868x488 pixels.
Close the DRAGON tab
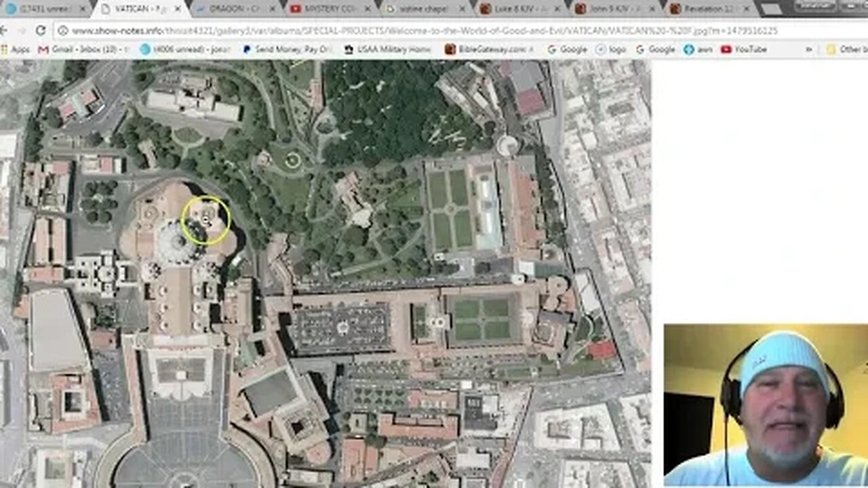[x=273, y=9]
